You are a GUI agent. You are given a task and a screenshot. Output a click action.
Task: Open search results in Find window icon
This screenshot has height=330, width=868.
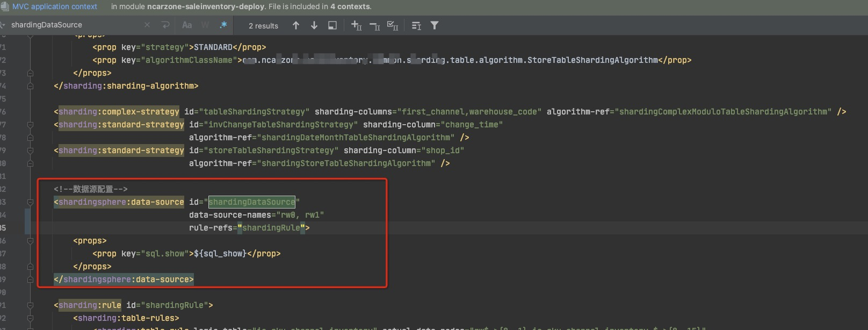pyautogui.click(x=332, y=25)
